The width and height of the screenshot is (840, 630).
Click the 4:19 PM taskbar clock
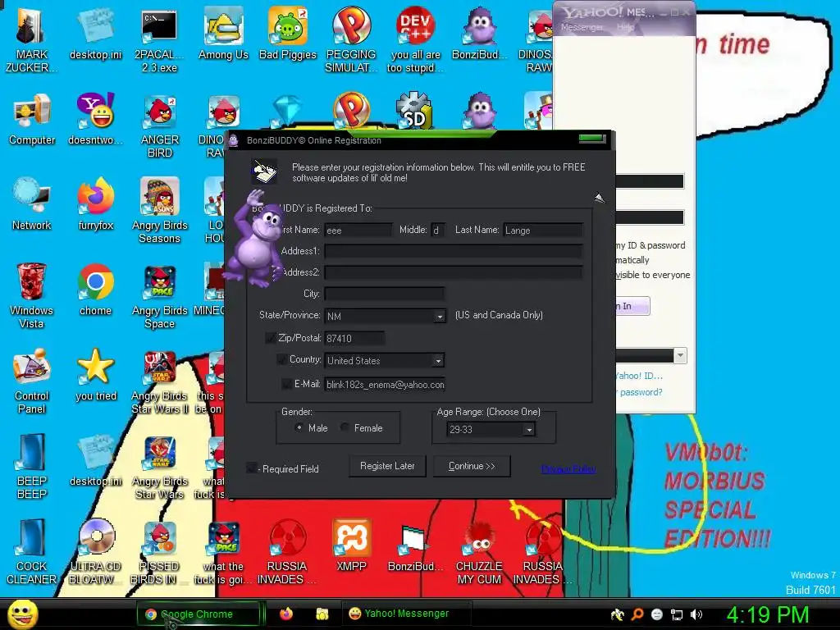pyautogui.click(x=767, y=614)
